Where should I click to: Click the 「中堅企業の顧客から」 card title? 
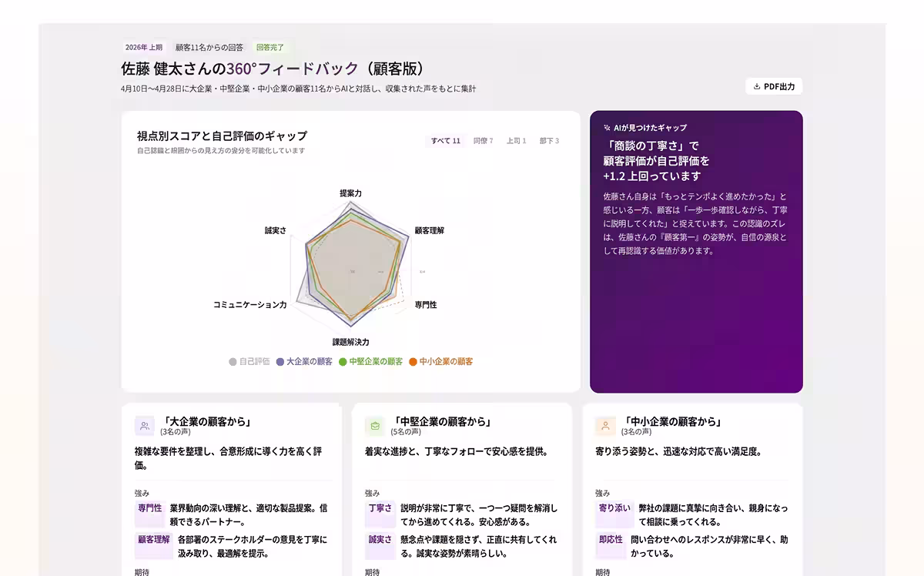(x=441, y=421)
